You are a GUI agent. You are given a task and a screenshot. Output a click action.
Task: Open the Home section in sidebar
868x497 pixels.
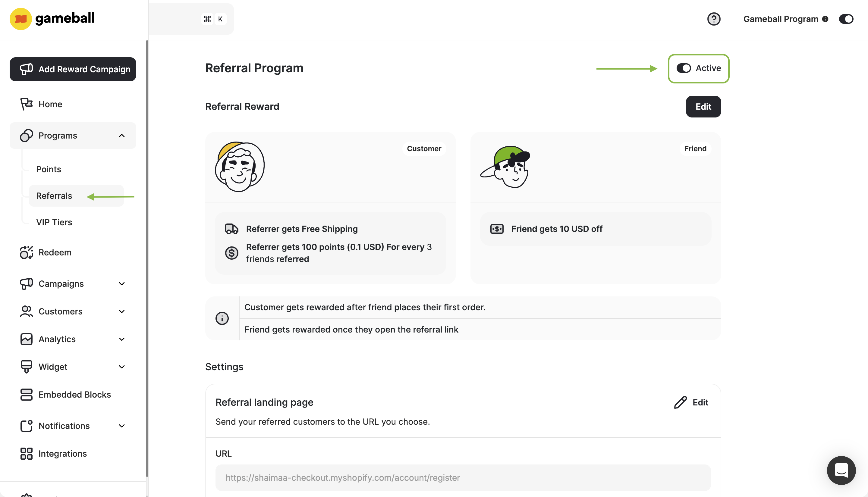coord(50,104)
